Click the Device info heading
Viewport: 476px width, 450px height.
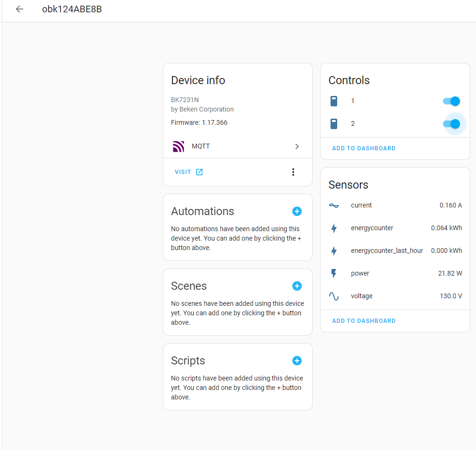point(198,80)
